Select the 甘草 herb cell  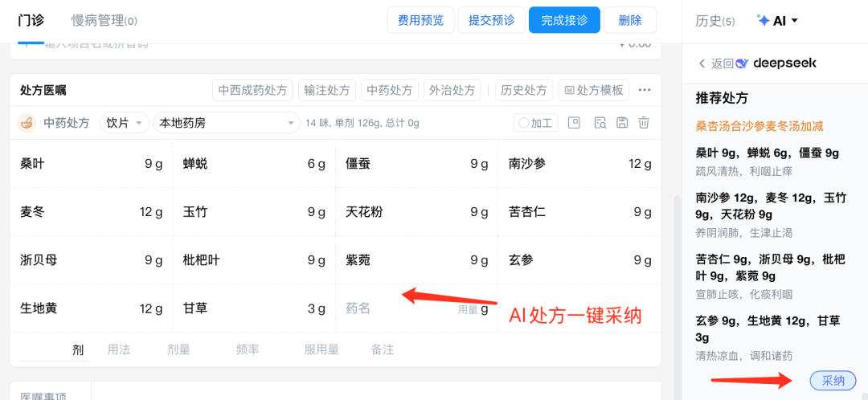(x=254, y=308)
